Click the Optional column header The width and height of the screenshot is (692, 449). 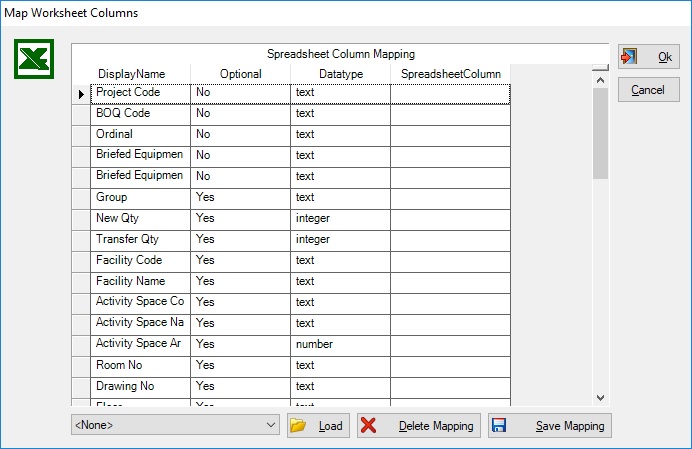pos(240,74)
